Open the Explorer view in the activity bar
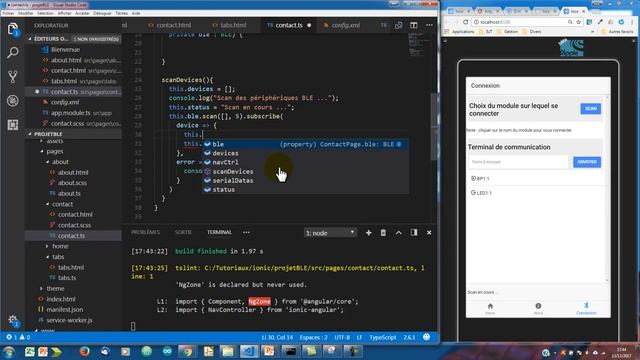640x360 pixels. pyautogui.click(x=13, y=29)
